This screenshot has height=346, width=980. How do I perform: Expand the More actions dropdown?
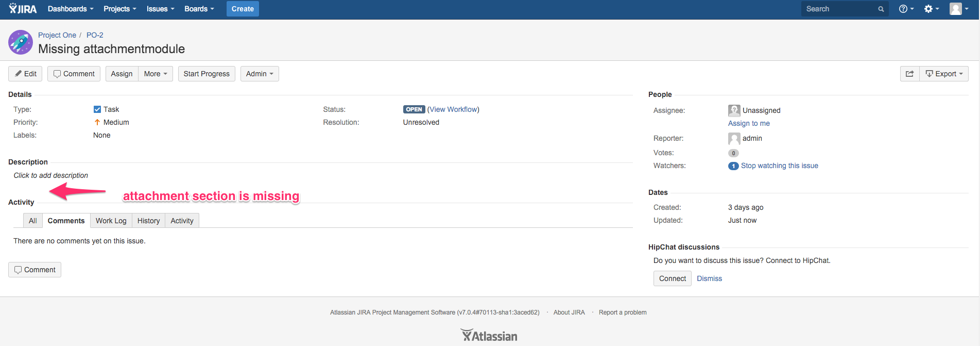pyautogui.click(x=156, y=74)
